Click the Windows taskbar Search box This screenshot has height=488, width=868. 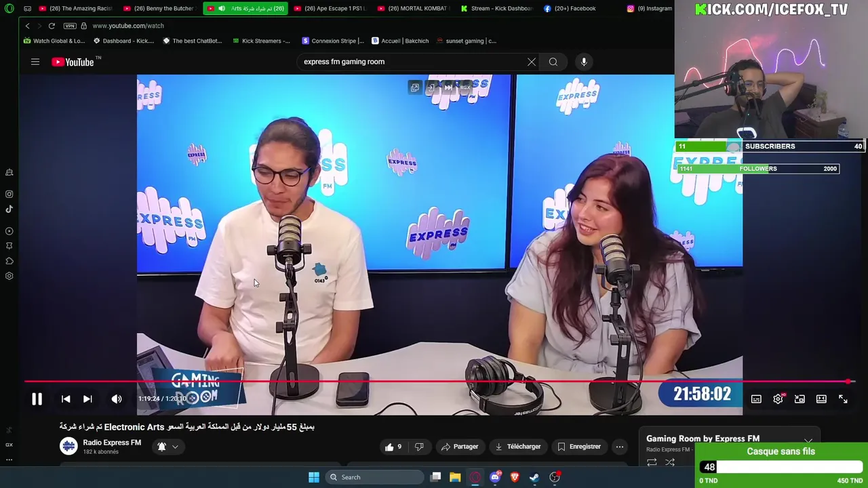click(374, 477)
